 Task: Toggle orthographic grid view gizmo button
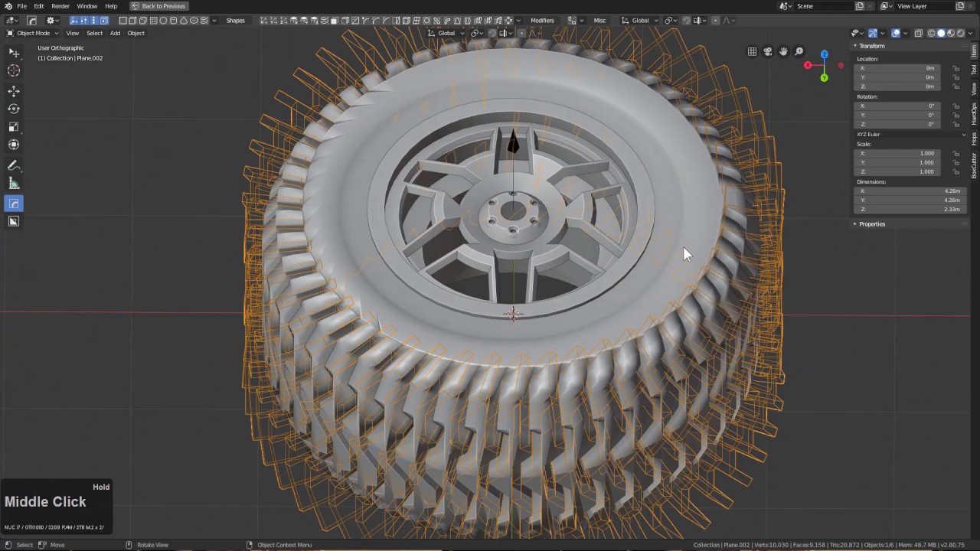tap(752, 51)
